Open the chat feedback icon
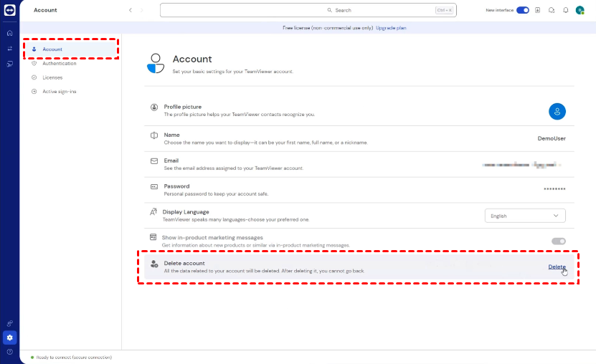Viewport: 596px width, 364px height. coord(552,10)
